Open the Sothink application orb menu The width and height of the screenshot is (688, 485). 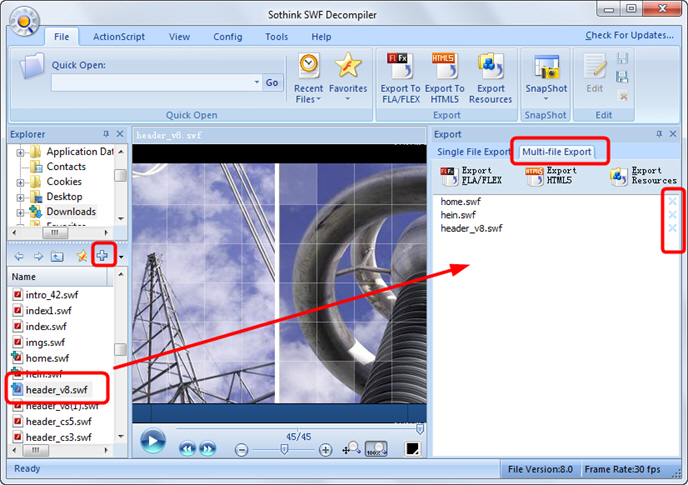pyautogui.click(x=24, y=21)
